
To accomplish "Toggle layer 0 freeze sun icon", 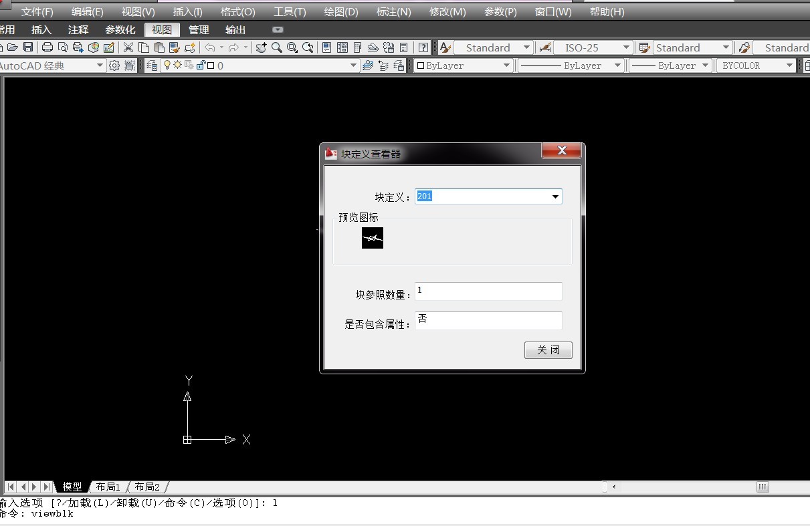I will 178,65.
